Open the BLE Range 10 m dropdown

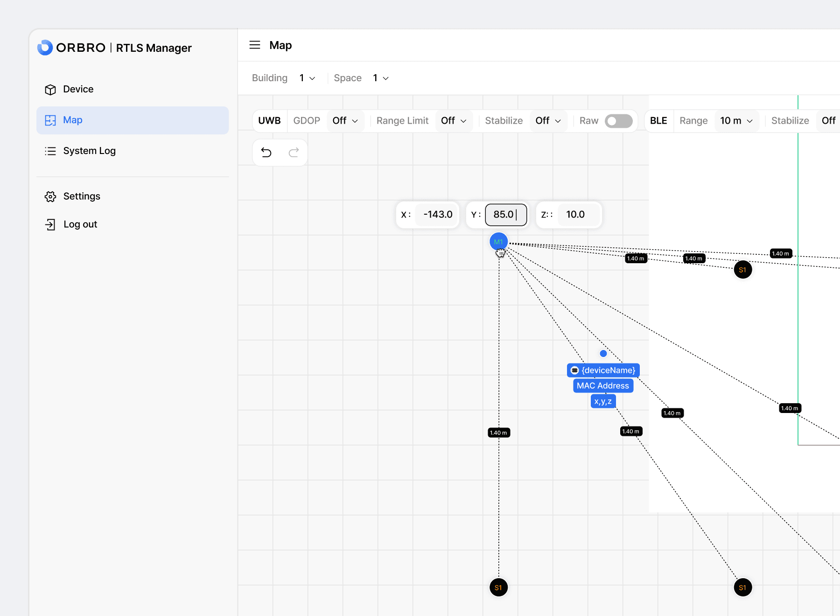point(736,121)
